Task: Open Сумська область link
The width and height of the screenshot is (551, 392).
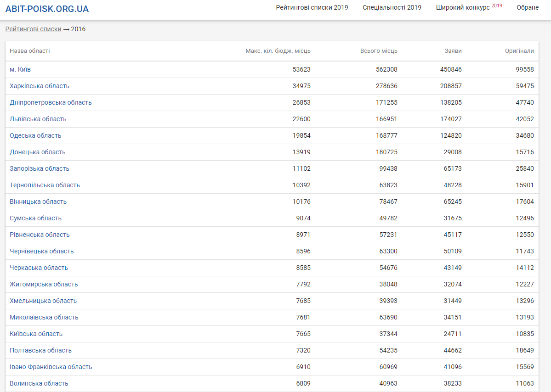Action: point(35,218)
